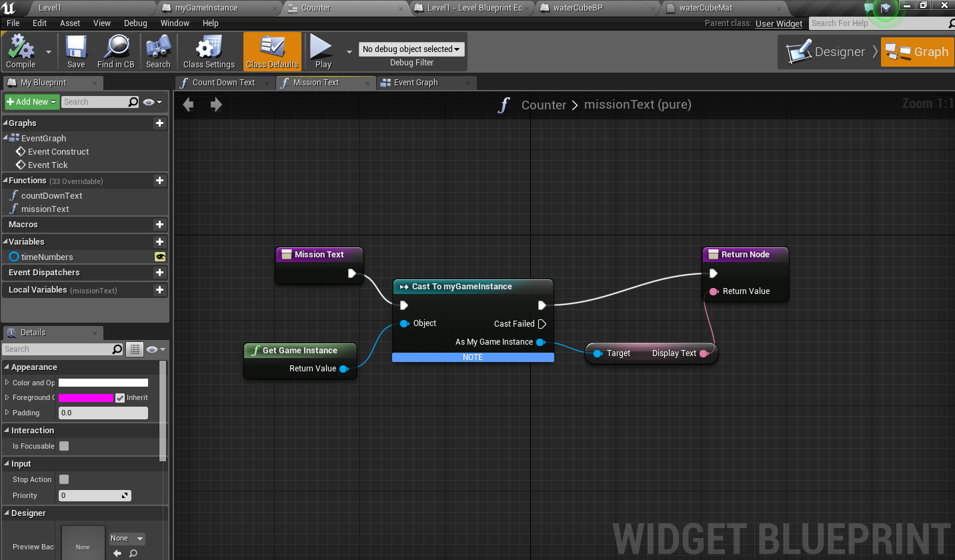The width and height of the screenshot is (955, 560).
Task: Click the magenta Foreground Color swatch
Action: pos(86,398)
